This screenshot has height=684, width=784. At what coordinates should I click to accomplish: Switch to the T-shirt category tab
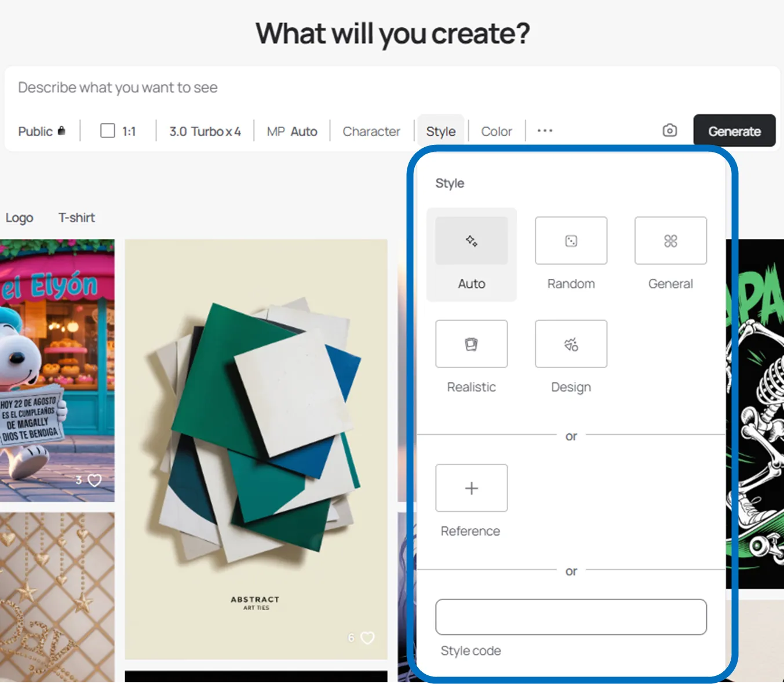76,217
